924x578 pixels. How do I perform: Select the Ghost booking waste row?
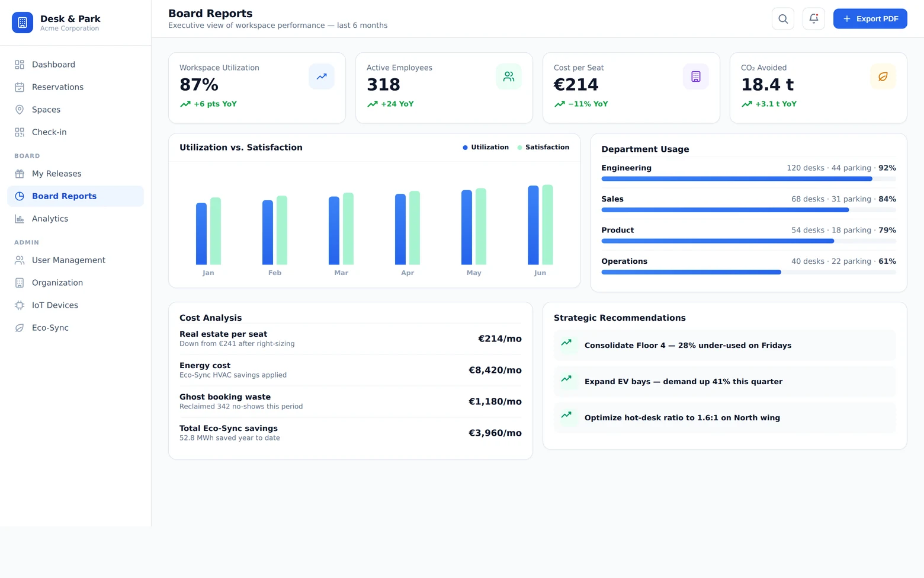pos(351,401)
